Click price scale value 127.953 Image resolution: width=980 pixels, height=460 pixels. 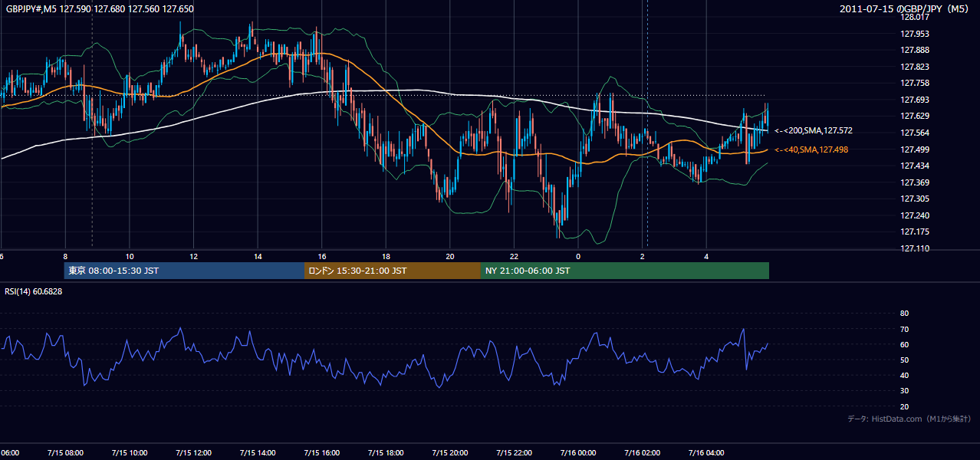[x=916, y=34]
